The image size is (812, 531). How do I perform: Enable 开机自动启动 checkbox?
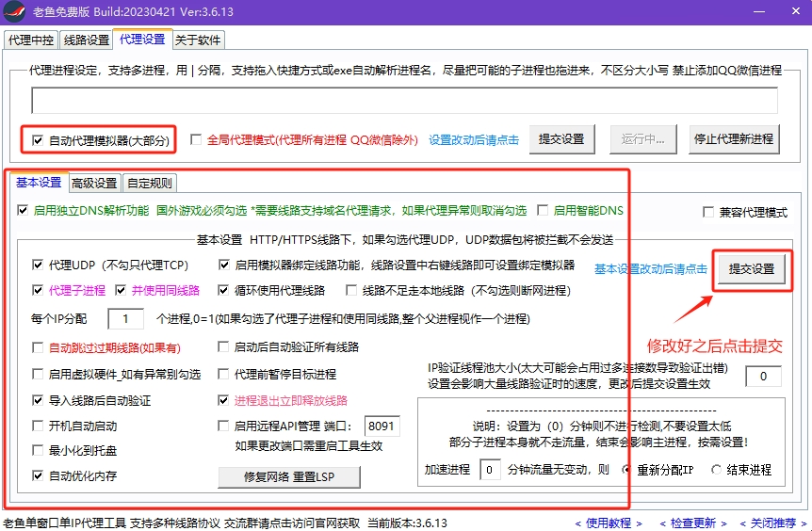click(38, 426)
